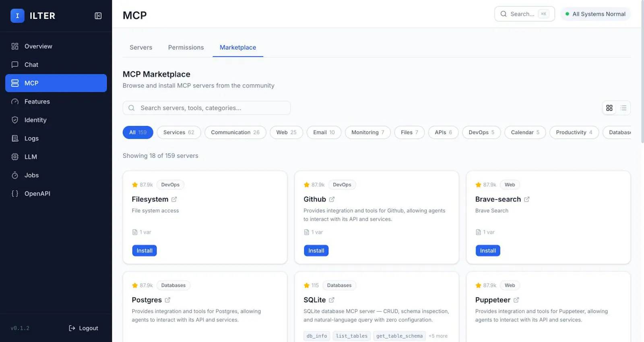Filter by Services category
Image resolution: width=644 pixels, height=342 pixels.
tap(179, 133)
